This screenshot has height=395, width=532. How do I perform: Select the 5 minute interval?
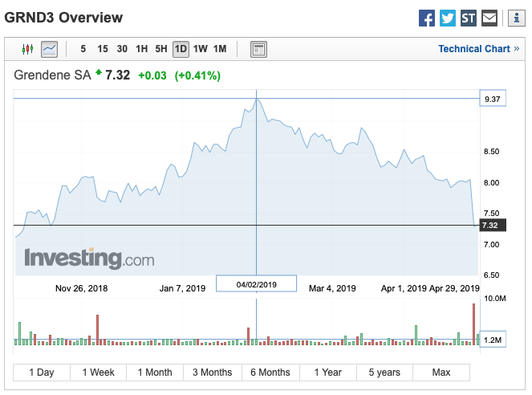click(x=83, y=49)
